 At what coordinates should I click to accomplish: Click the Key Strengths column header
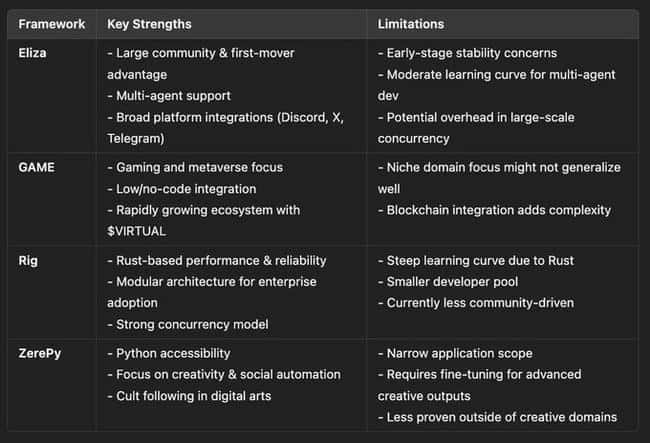point(149,24)
